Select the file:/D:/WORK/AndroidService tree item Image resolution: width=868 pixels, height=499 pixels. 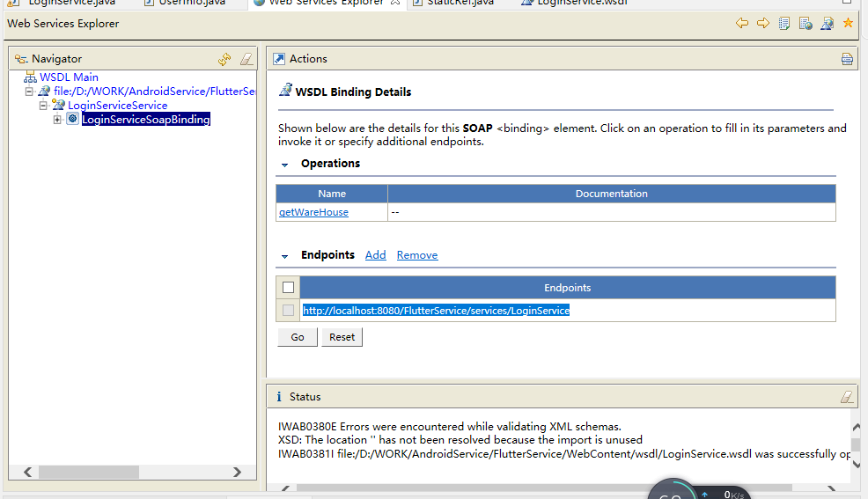coord(154,92)
